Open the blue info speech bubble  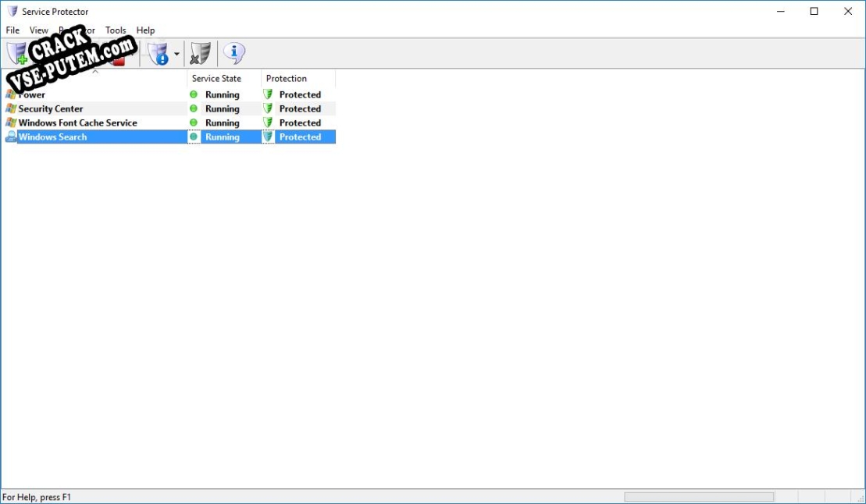click(234, 54)
